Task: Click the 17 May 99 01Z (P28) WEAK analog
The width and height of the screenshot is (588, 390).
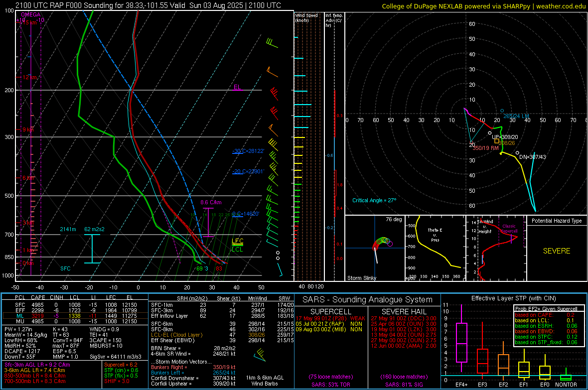Action: 330,318
